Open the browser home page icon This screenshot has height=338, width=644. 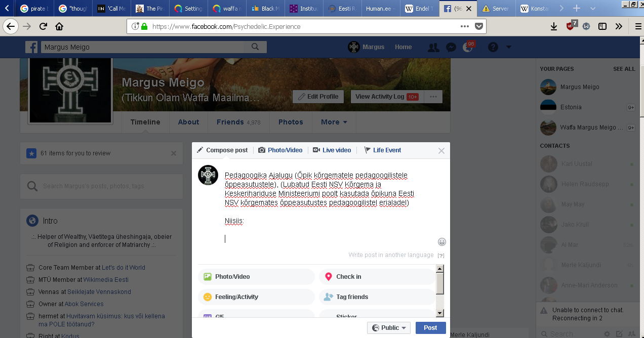60,26
